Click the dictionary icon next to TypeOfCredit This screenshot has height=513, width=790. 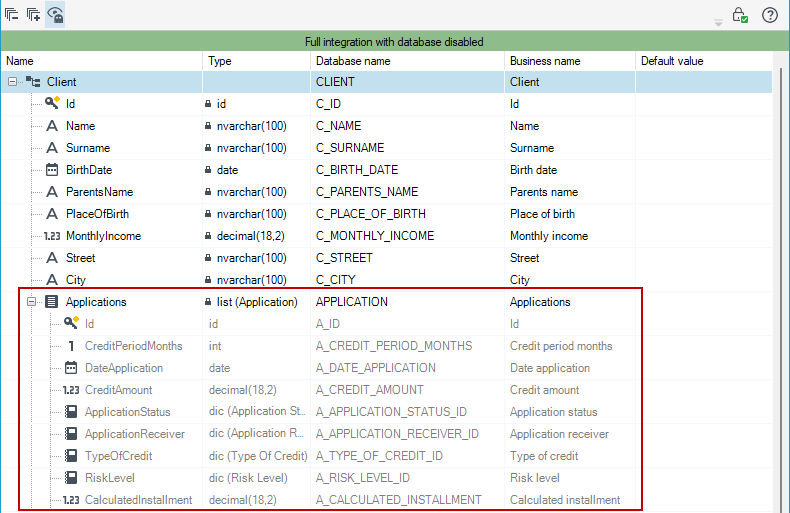tap(71, 456)
